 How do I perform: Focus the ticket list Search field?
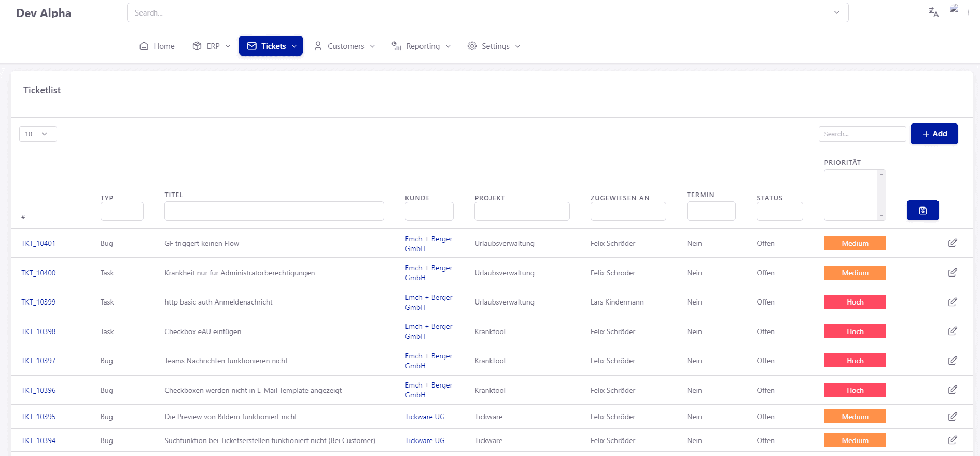point(862,134)
